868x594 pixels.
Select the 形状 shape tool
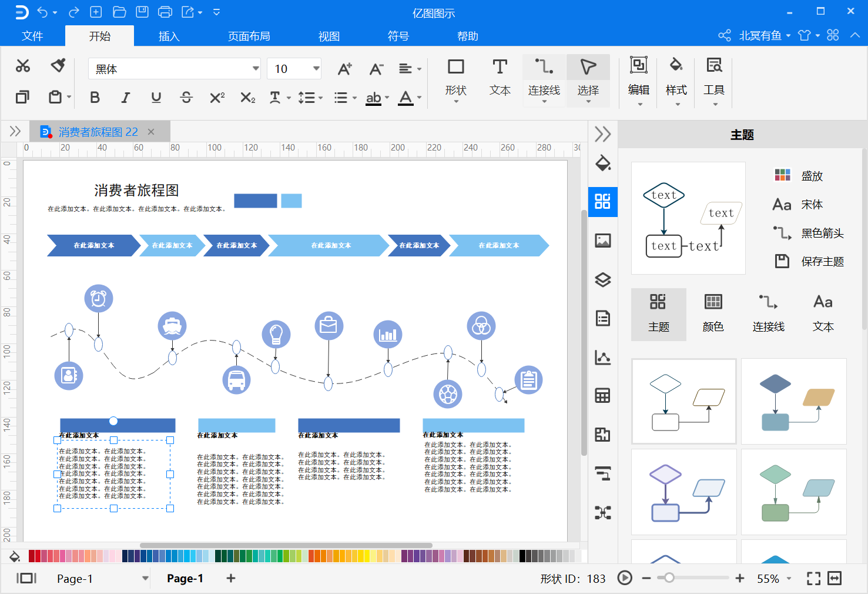coord(455,80)
